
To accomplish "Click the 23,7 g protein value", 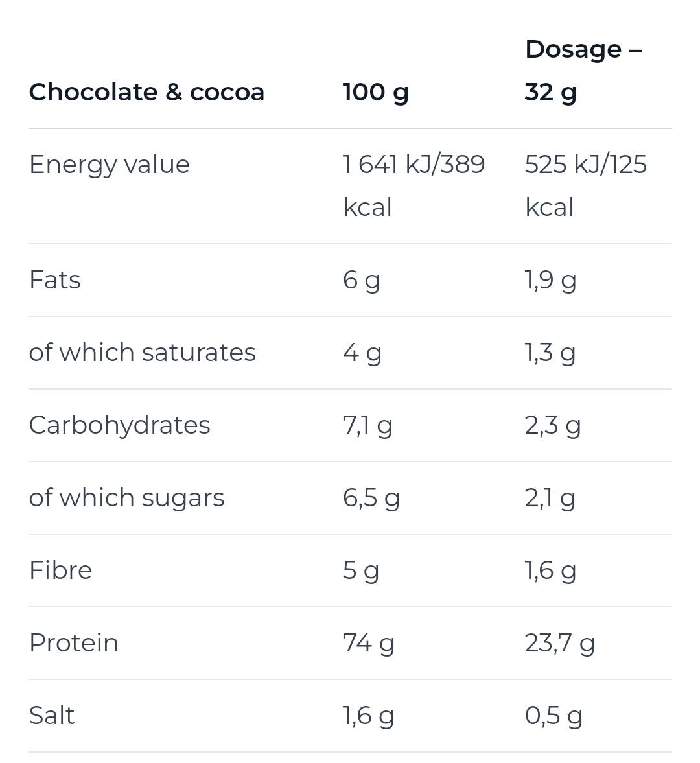I will (560, 643).
